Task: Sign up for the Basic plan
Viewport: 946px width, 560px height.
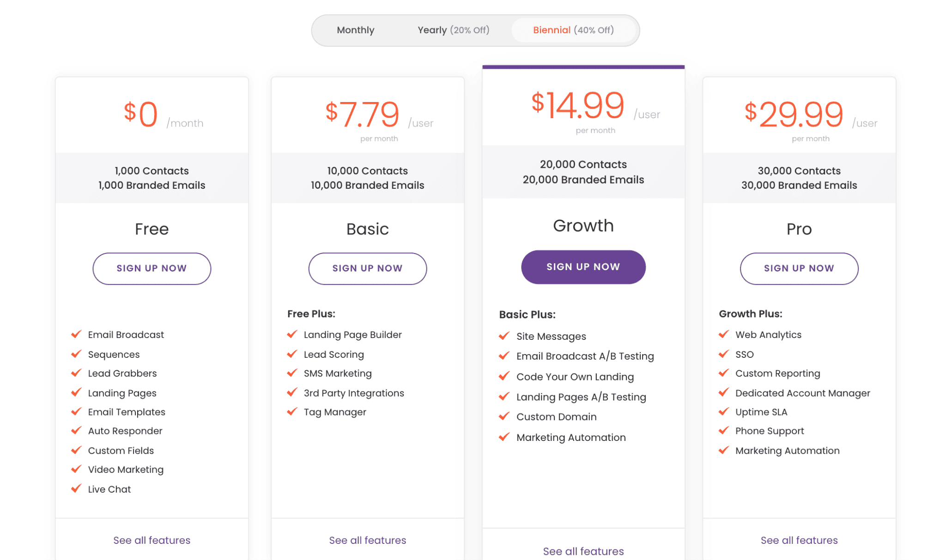Action: point(367,268)
